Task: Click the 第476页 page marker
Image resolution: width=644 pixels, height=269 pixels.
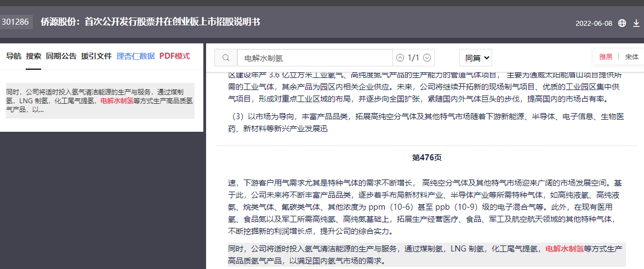Action: [x=426, y=158]
